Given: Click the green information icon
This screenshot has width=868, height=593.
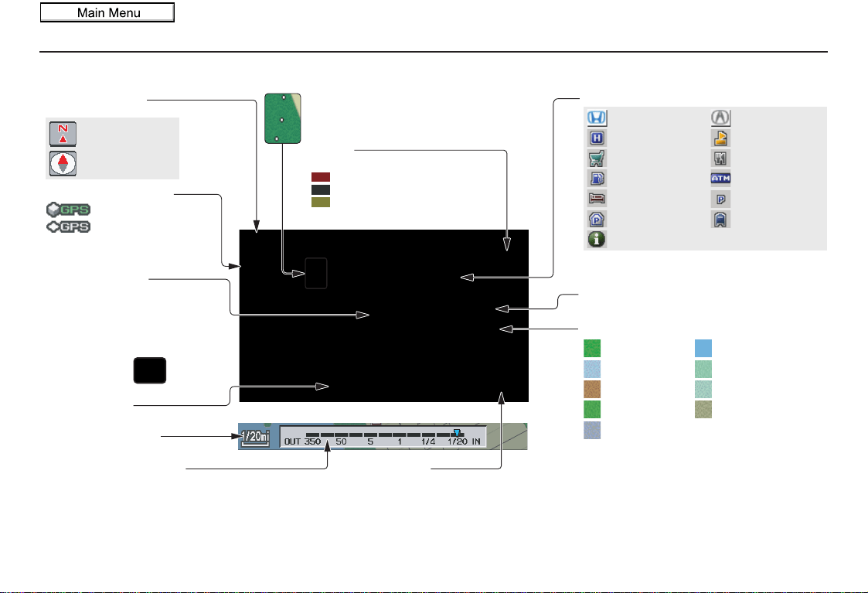Looking at the screenshot, I should click(597, 239).
